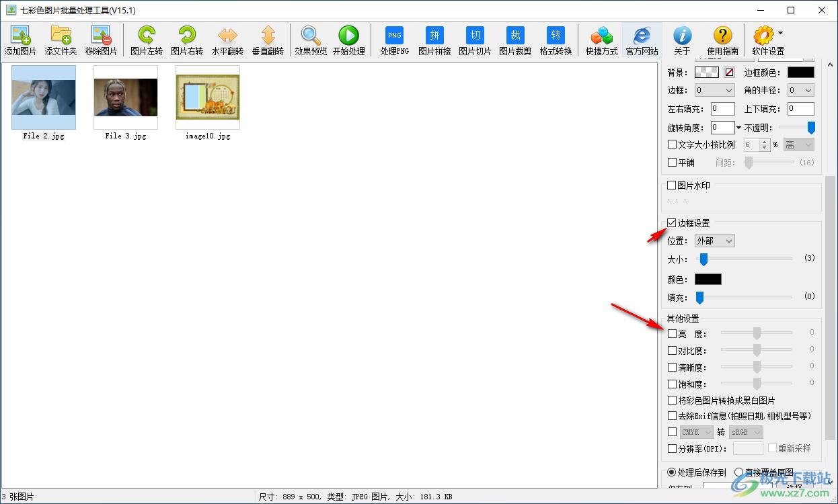838x504 pixels.
Task: Open 效果预览 effect preview
Action: tap(311, 40)
